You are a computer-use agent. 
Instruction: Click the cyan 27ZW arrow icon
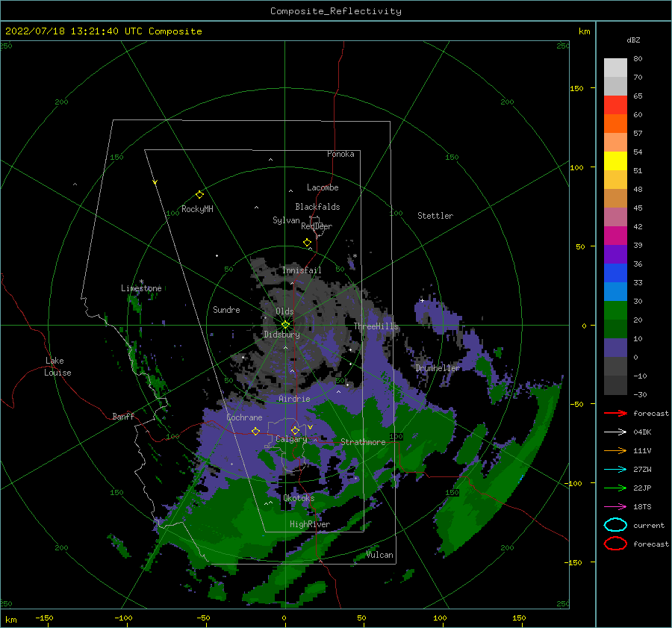(x=615, y=470)
